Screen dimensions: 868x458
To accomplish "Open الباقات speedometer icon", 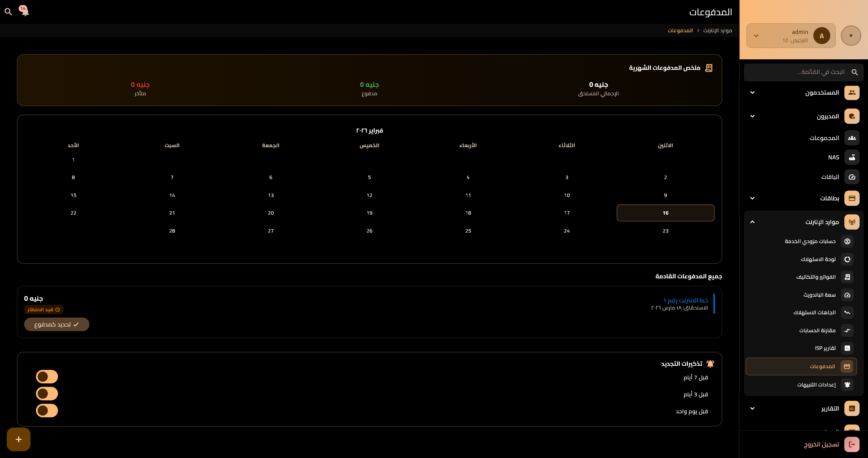I will (x=852, y=177).
